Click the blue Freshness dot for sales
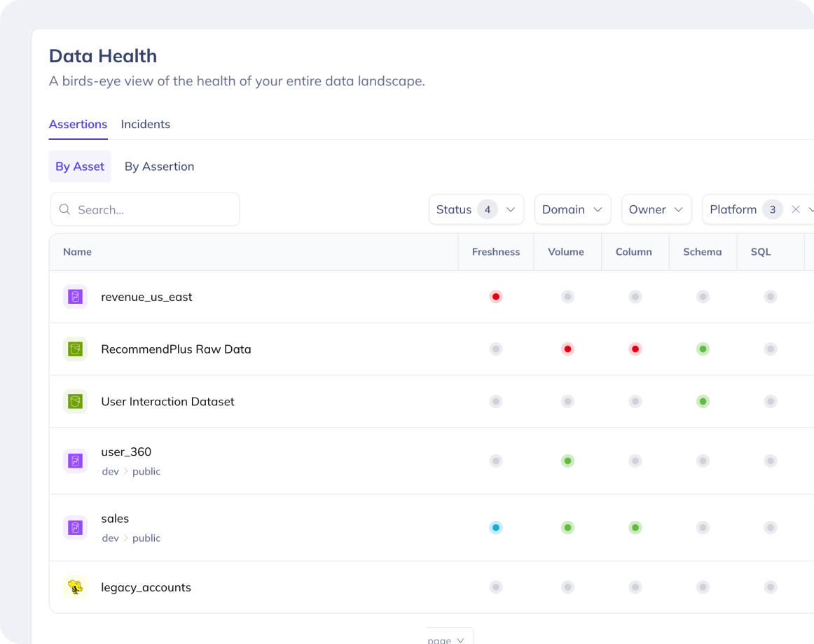814x644 pixels. (496, 528)
